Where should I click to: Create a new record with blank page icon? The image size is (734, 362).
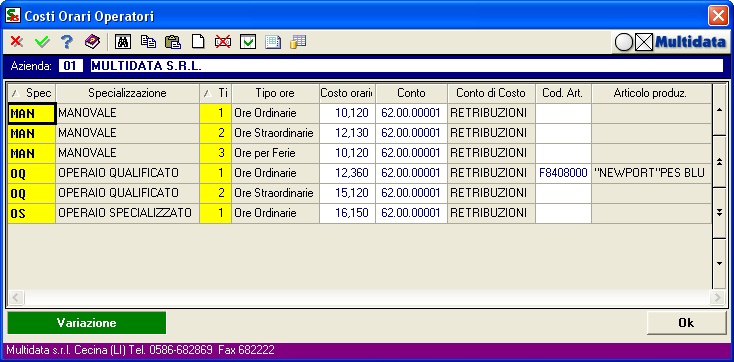[198, 42]
